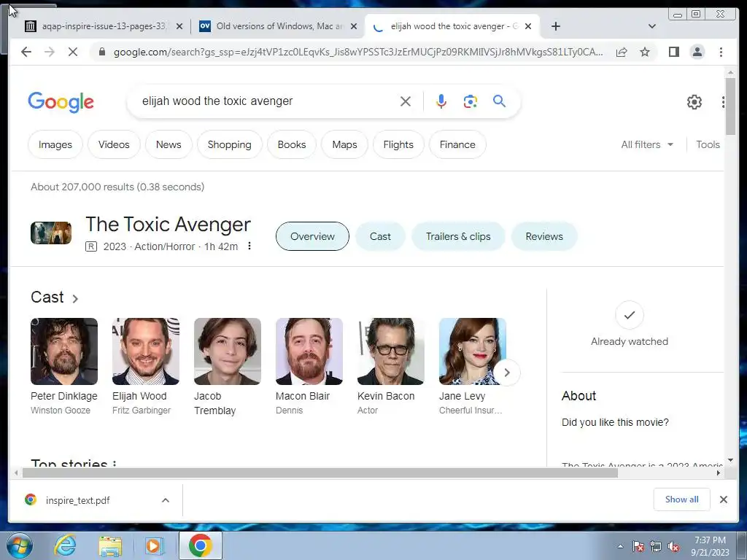Click the forward navigation arrow

(x=50, y=52)
